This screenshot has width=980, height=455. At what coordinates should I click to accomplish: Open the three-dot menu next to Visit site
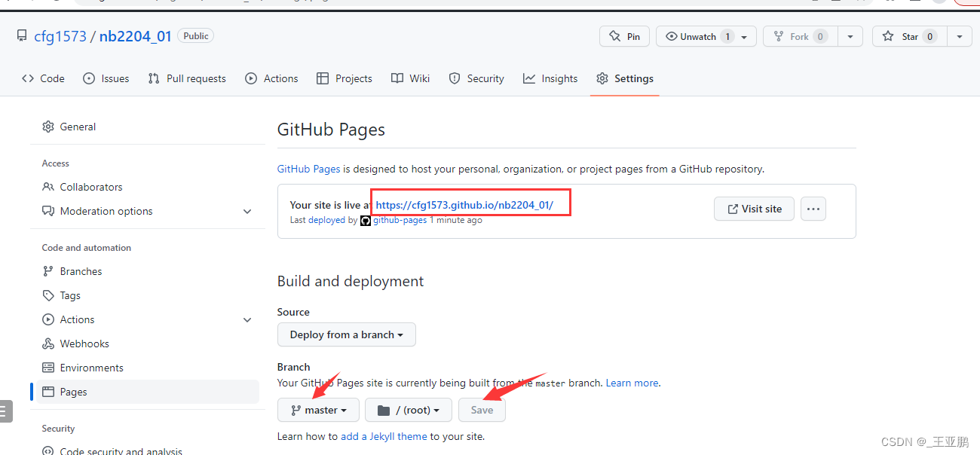pos(813,209)
